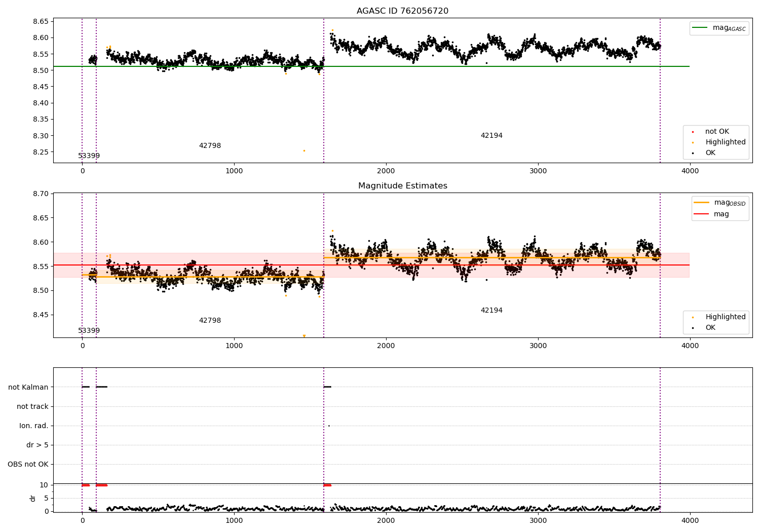Click the orange outlier point near 8.25 in top plot
The height and width of the screenshot is (532, 760).
click(304, 150)
